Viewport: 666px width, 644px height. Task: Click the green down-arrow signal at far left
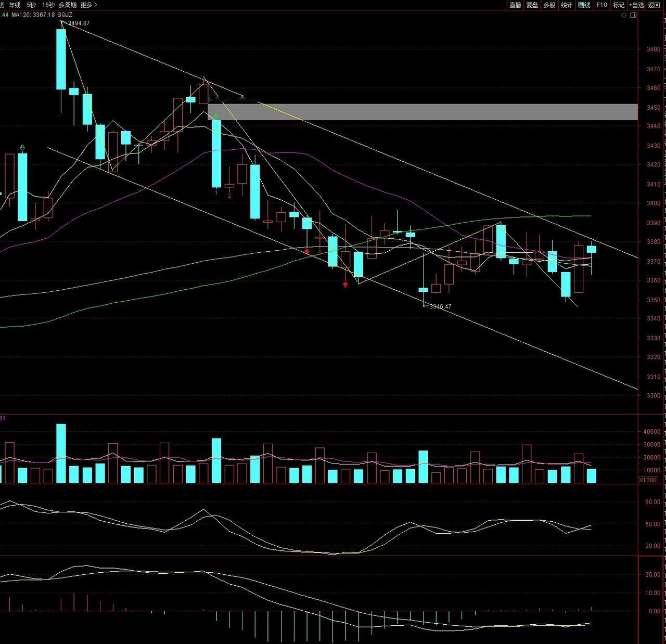pyautogui.click(x=22, y=148)
